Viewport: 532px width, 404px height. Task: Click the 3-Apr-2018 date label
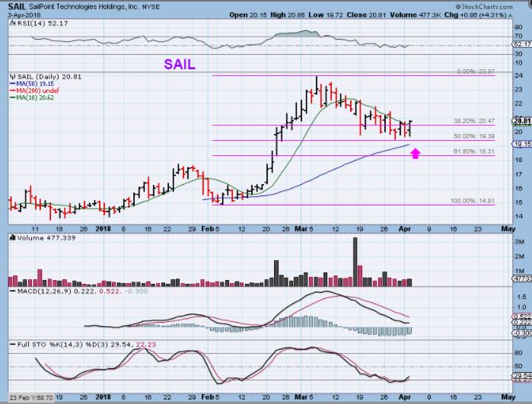24,15
